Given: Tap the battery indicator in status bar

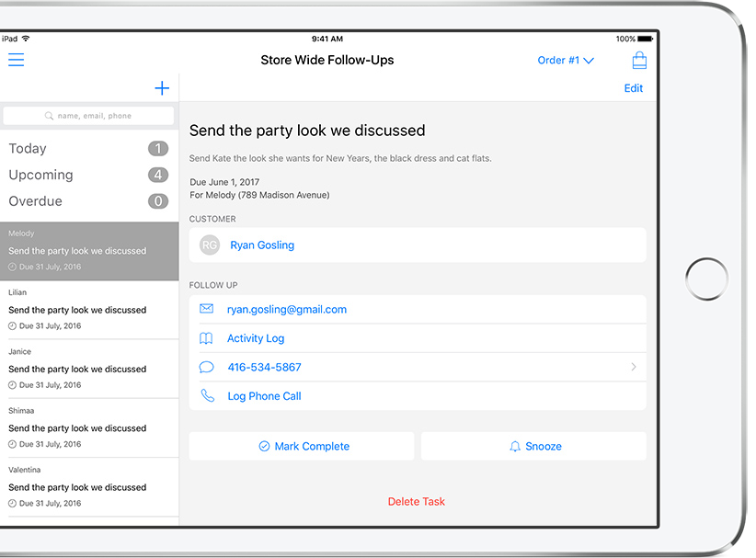Looking at the screenshot, I should tap(645, 39).
